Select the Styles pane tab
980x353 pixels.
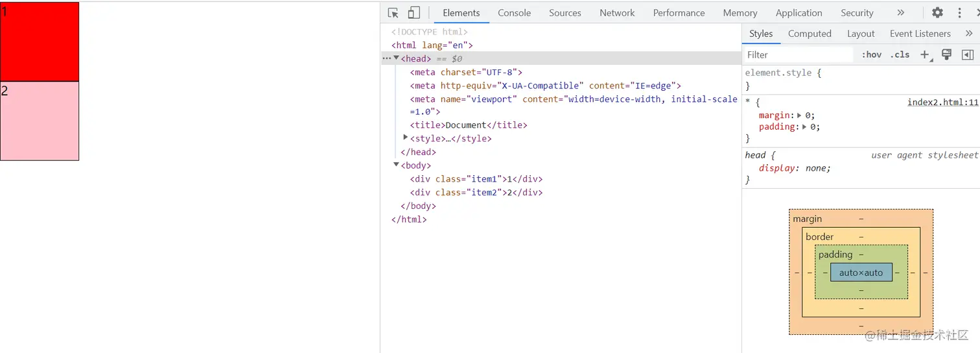click(761, 34)
